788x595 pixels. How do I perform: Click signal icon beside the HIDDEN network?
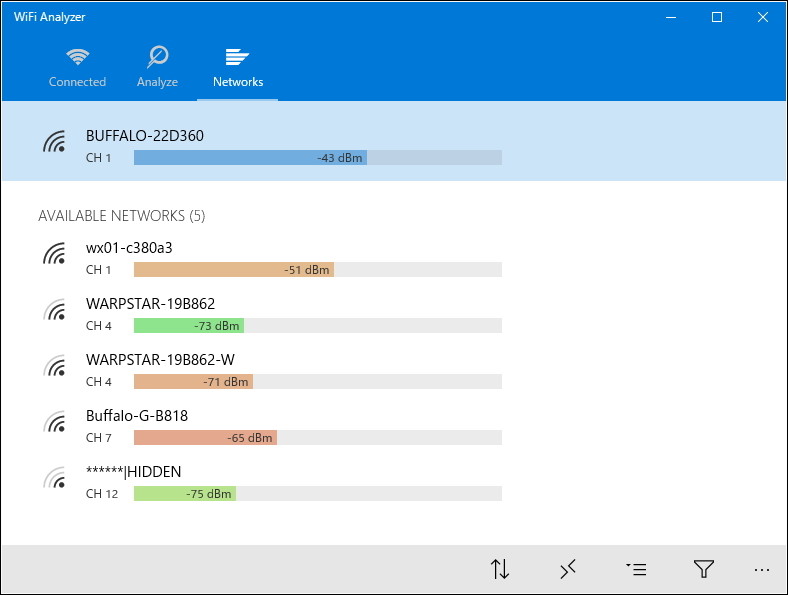(x=55, y=477)
